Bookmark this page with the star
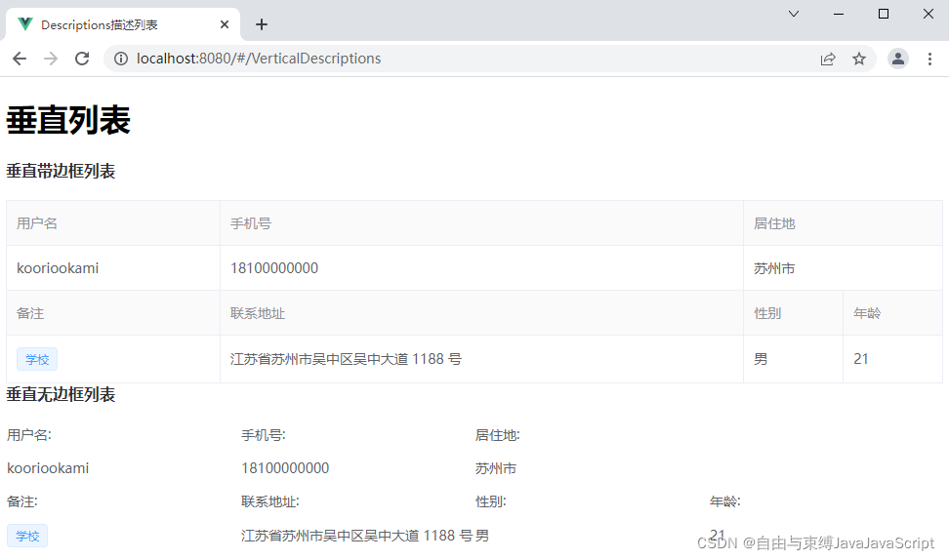949x560 pixels. pos(859,59)
